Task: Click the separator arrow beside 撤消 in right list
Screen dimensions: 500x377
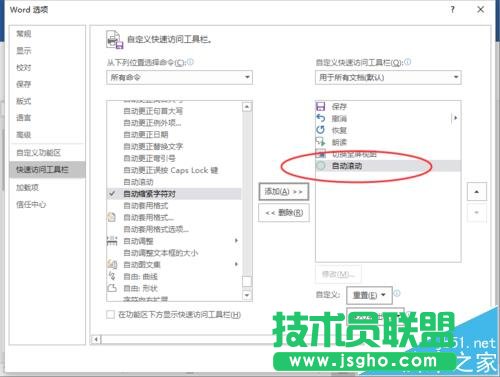Action: coord(455,118)
